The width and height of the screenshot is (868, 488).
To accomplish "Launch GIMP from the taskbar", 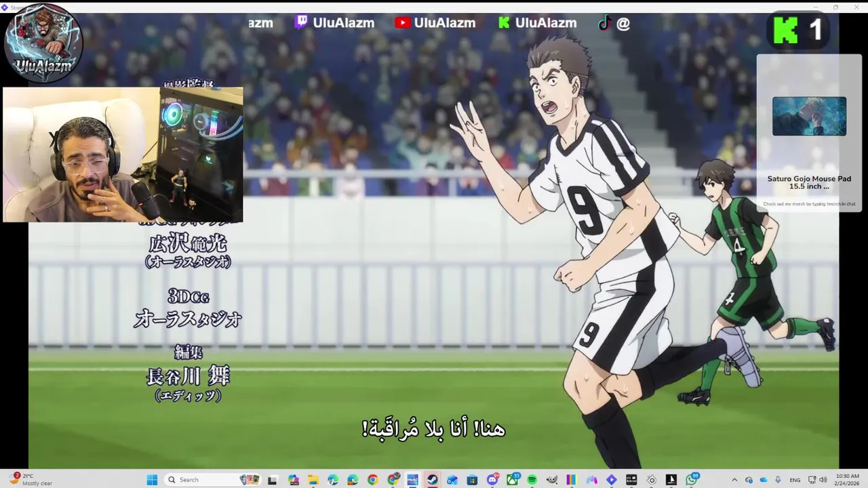I will (552, 480).
